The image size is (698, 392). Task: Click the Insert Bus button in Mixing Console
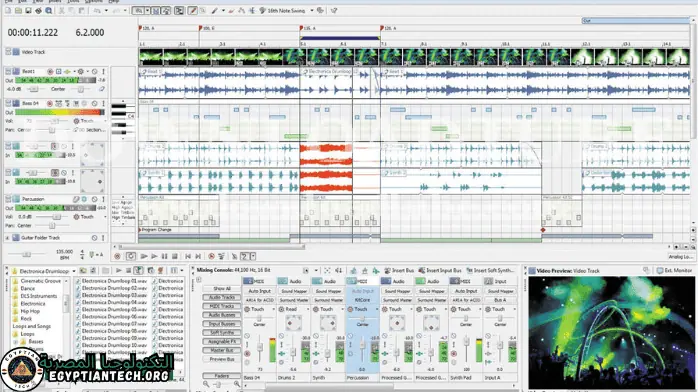pyautogui.click(x=399, y=270)
